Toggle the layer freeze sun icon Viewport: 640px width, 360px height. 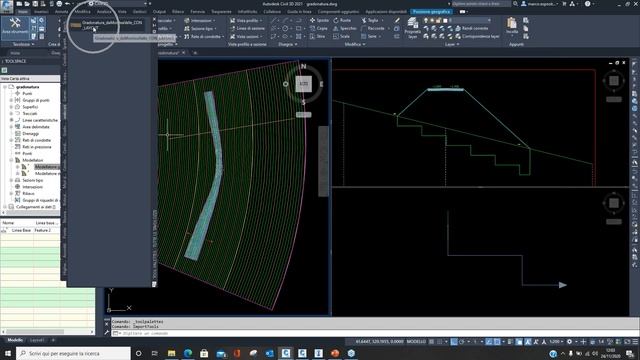pos(432,20)
